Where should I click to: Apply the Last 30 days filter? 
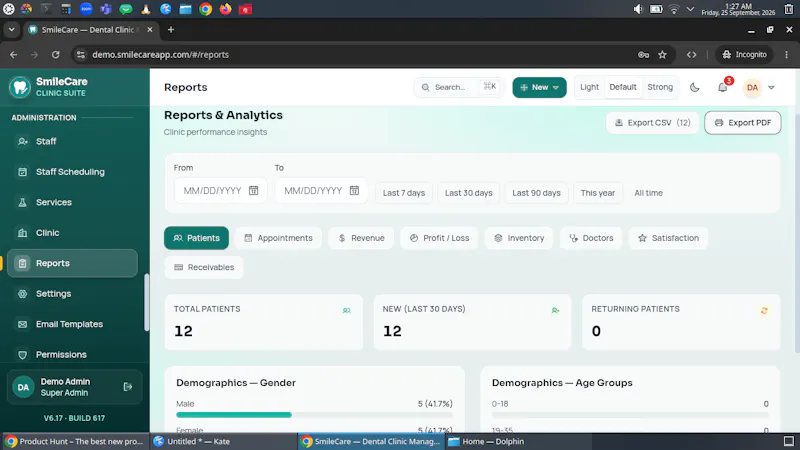468,193
